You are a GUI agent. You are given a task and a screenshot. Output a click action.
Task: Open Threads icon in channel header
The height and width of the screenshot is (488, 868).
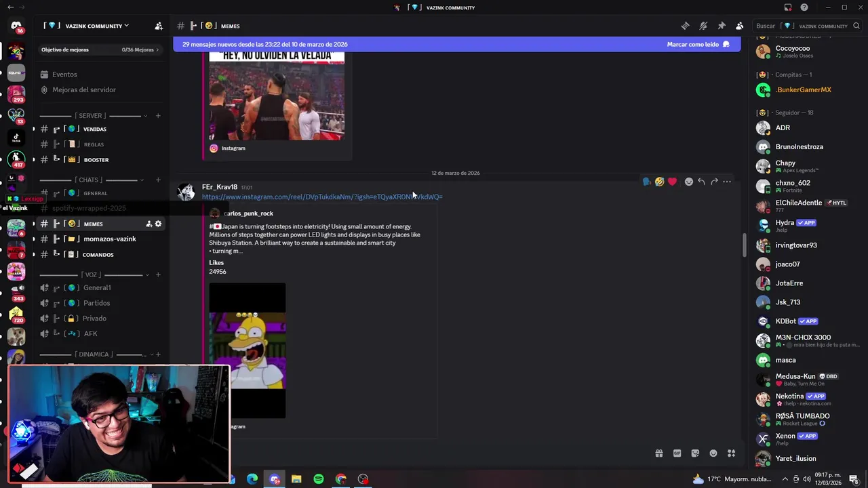point(685,26)
